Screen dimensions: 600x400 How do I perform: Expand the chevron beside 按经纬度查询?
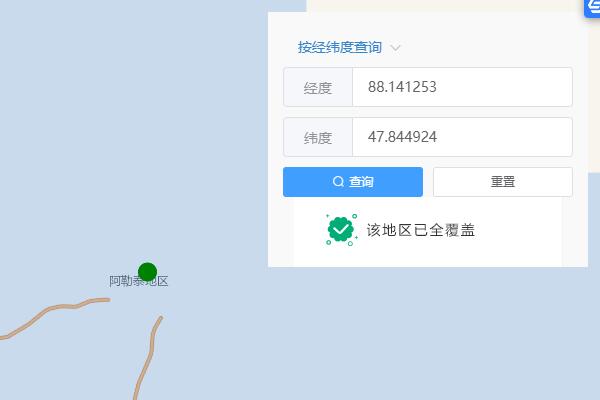tap(395, 48)
